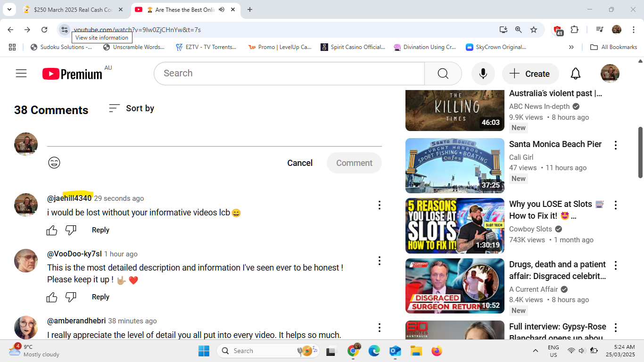Go forward in browser history
Viewport: 644px width, 362px height.
tap(27, 30)
